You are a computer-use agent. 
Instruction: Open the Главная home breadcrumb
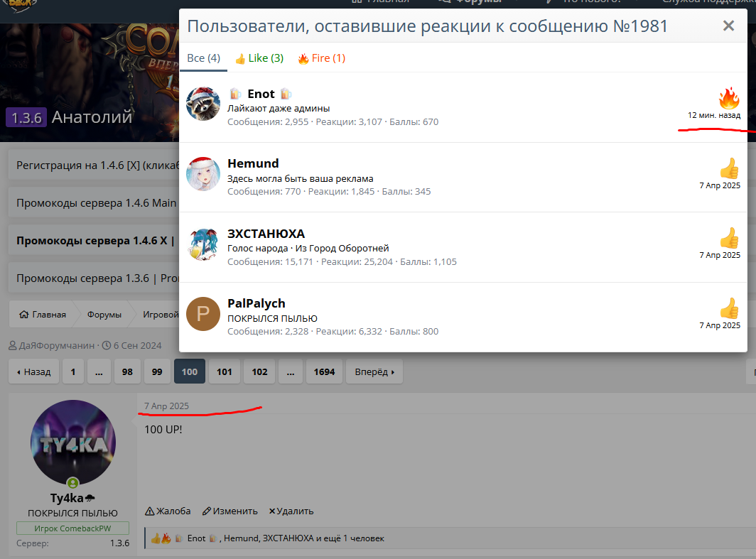[x=43, y=314]
